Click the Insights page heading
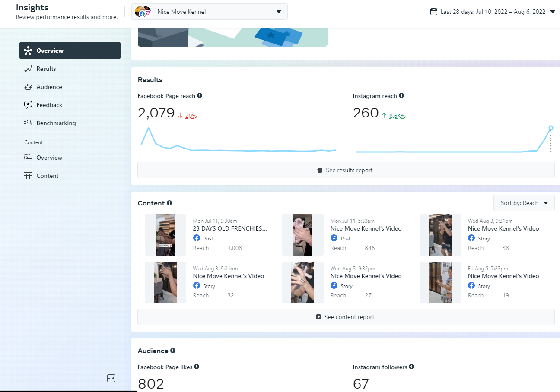This screenshot has width=560, height=392. coord(32,8)
